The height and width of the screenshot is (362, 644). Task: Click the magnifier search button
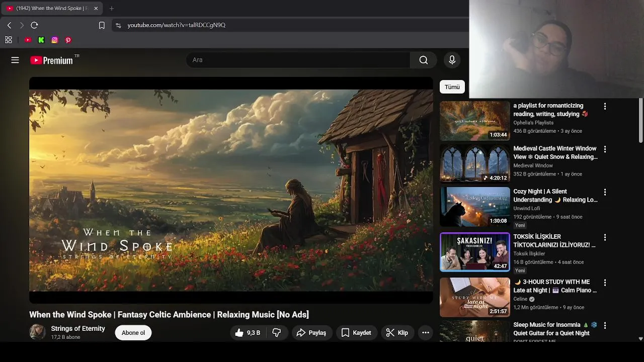[424, 60]
